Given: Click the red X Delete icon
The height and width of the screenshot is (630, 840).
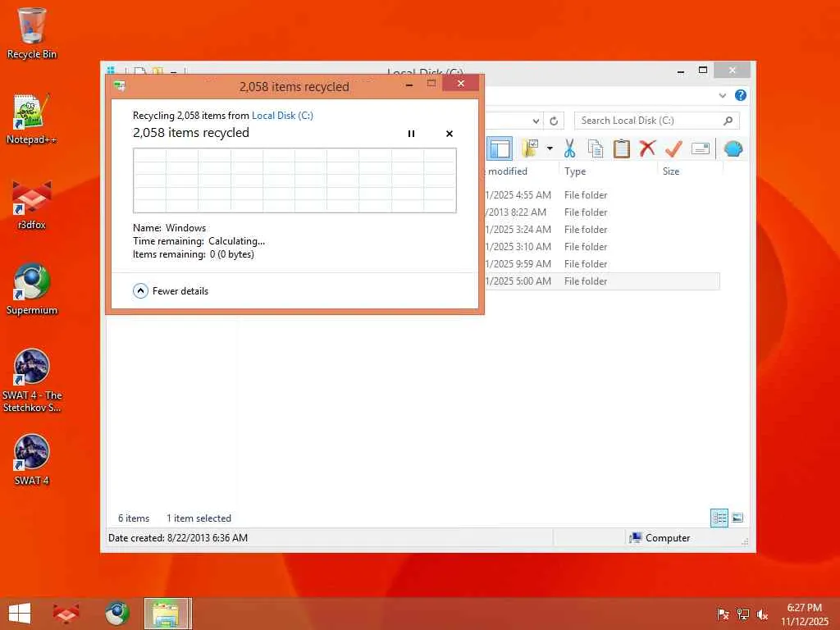Looking at the screenshot, I should coord(647,148).
